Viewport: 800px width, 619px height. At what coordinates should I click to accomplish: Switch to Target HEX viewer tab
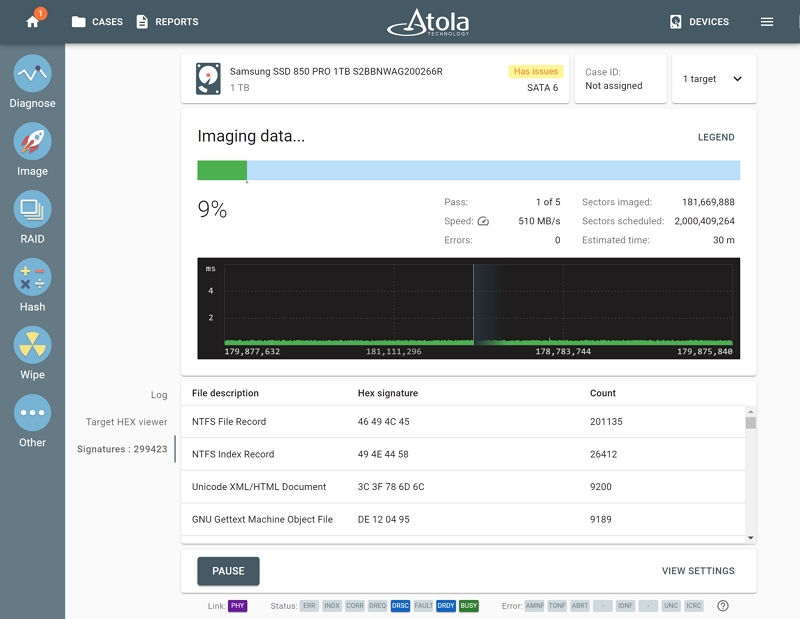pyautogui.click(x=127, y=422)
